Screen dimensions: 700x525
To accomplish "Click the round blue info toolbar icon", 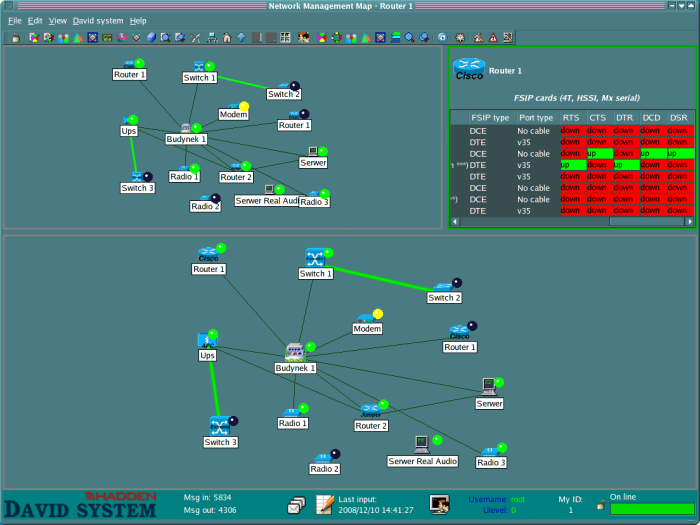I will tap(442, 38).
